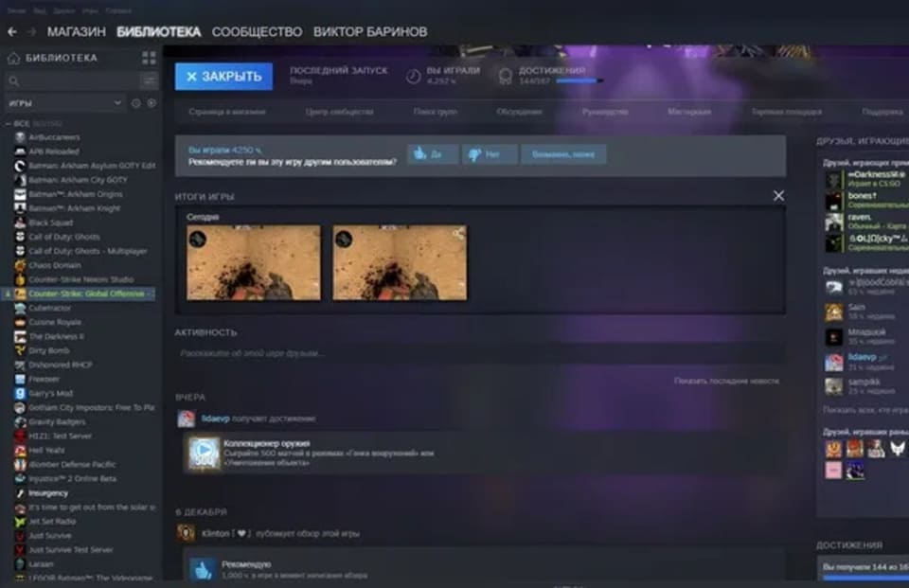
Task: Open the store page tab
Action: click(x=227, y=112)
